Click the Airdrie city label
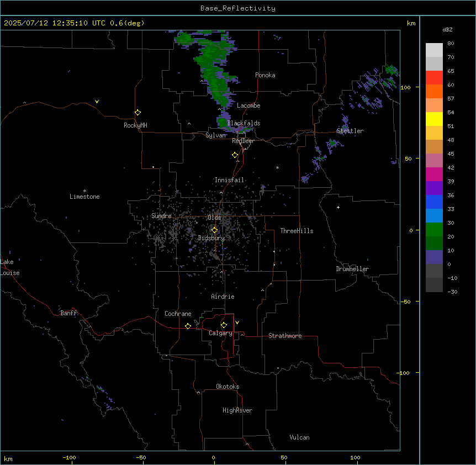Screen dimensions: 476x465 click(x=223, y=297)
